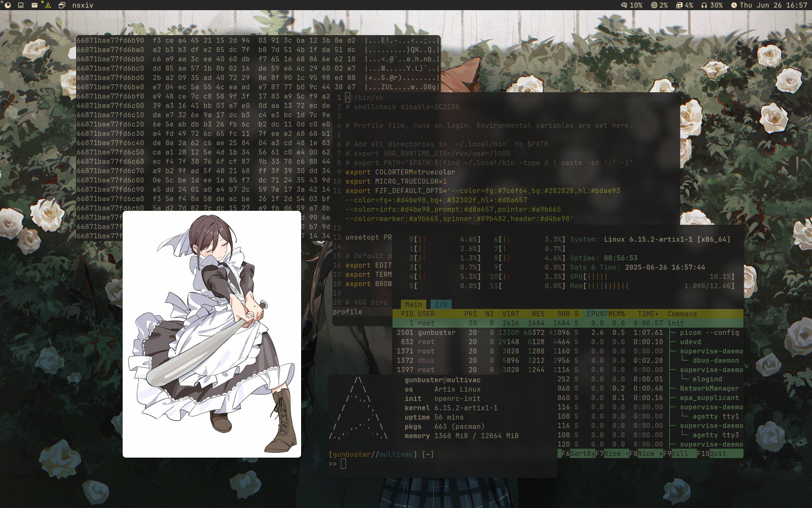
Task: Sort htop by PID column header
Action: (407, 314)
